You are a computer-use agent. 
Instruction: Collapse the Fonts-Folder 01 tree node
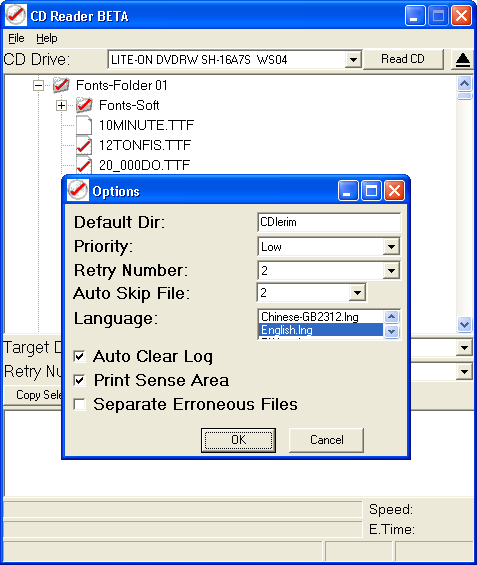click(38, 85)
